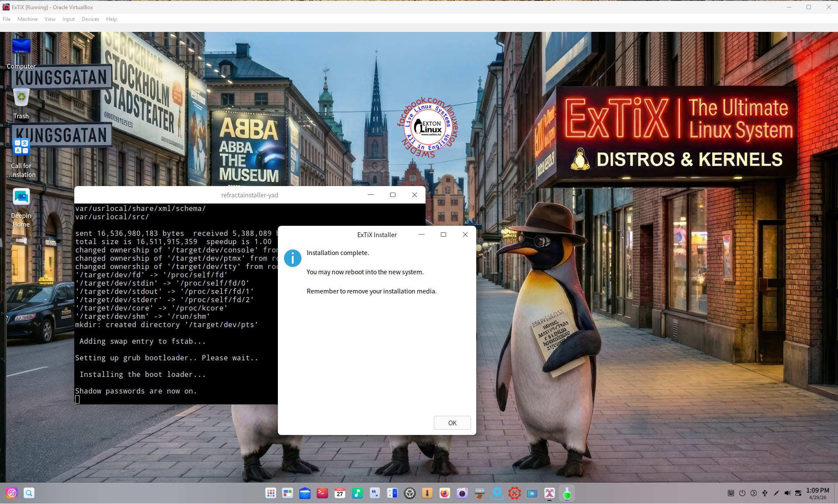Open the app grid launcher in the dock
The image size is (838, 504).
tap(271, 494)
